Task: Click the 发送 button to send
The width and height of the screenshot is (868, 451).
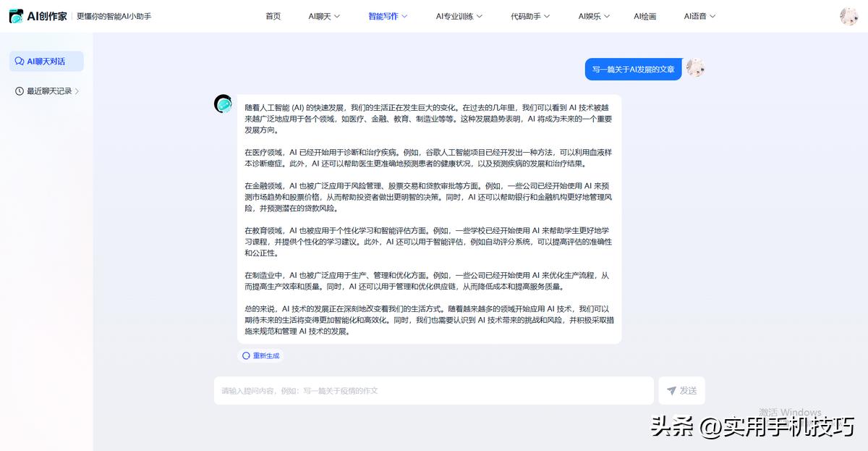Action: (681, 390)
